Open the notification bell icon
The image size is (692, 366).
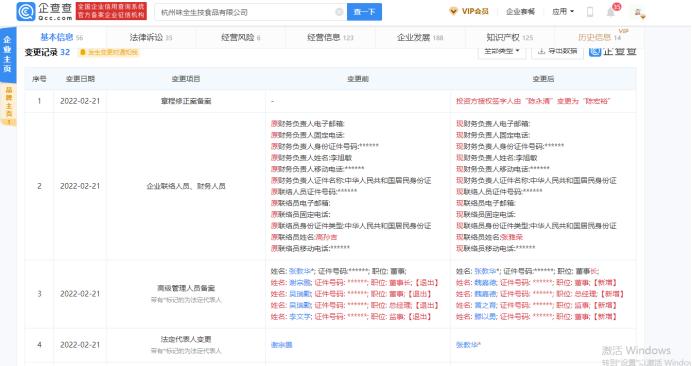(611, 12)
